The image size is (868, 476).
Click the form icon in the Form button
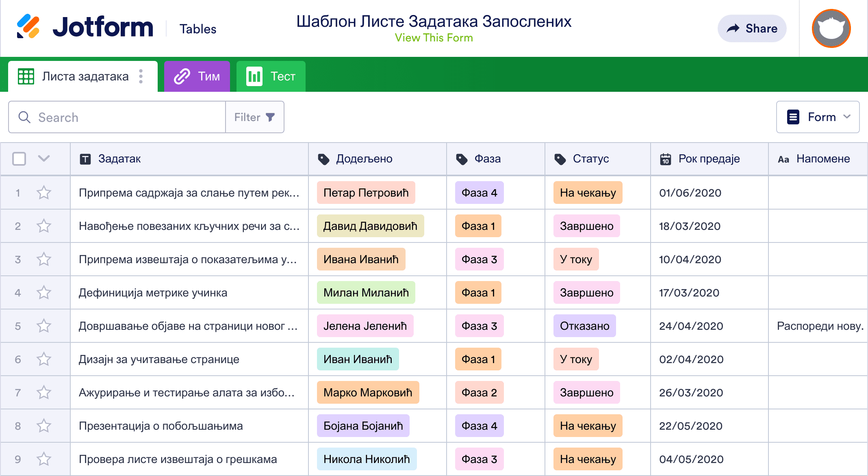pyautogui.click(x=793, y=117)
